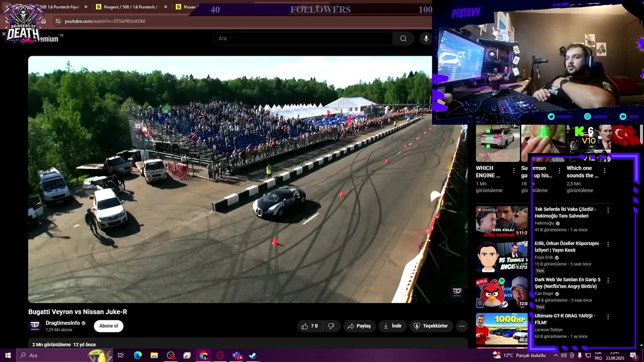Viewport: 644px width, 362px height.
Task: Open the Hekimoğlu video thumbnail
Action: click(x=502, y=221)
